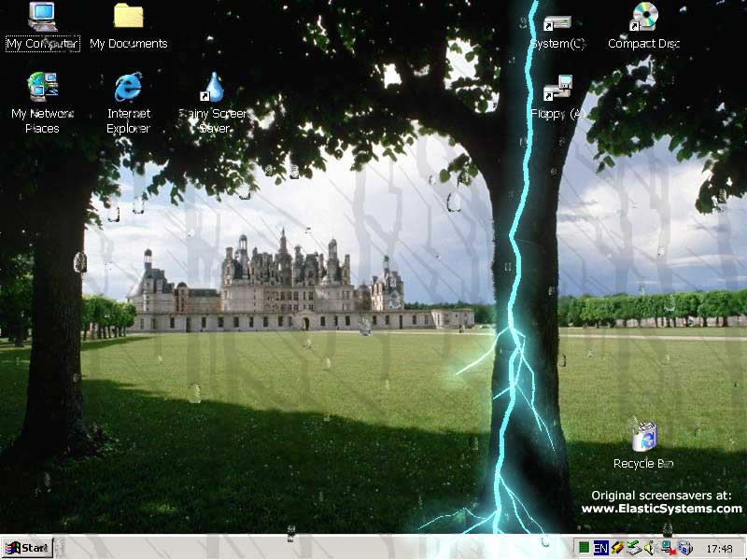This screenshot has width=747, height=560.
Task: Click the yellow lightning bolt tray icon
Action: point(617,548)
